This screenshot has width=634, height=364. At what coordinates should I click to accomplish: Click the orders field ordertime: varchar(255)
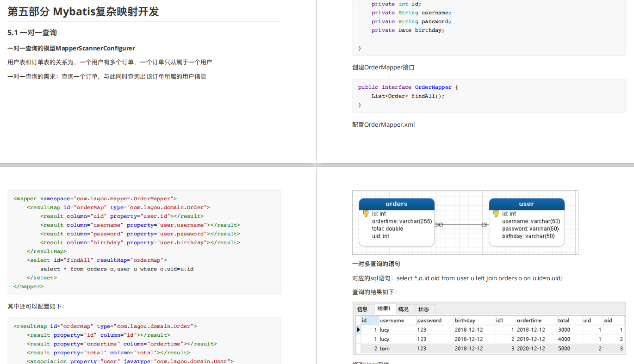click(x=402, y=221)
